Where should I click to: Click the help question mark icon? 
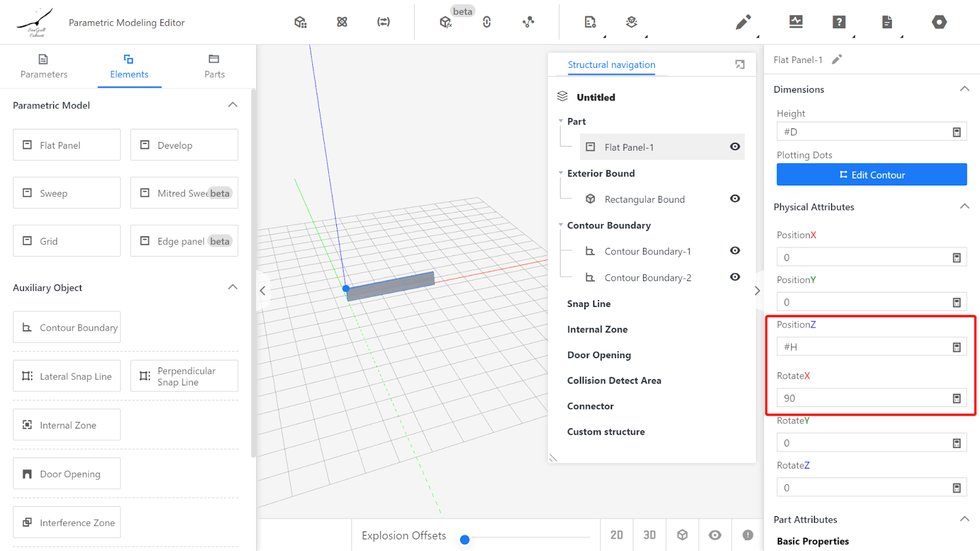click(x=839, y=23)
